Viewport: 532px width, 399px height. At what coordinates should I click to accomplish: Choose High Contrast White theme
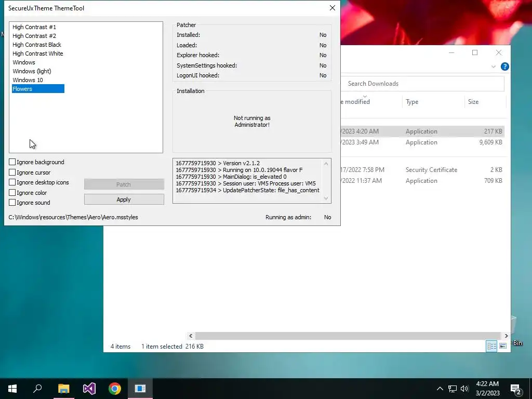tap(37, 54)
